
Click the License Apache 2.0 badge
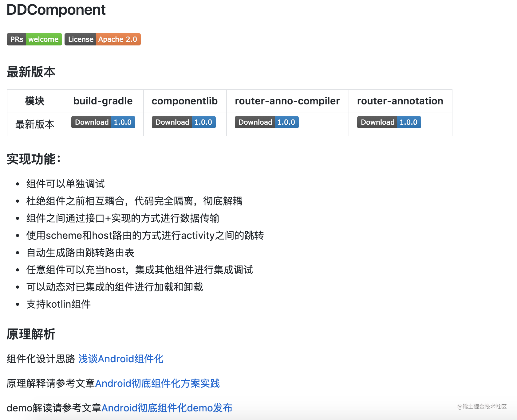(x=103, y=39)
